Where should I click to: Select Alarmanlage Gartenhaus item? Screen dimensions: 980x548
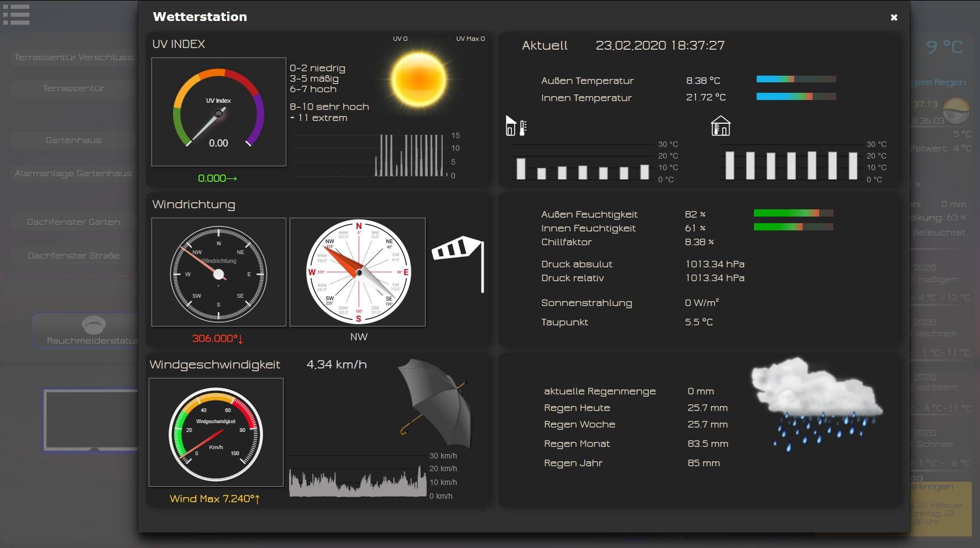tap(73, 173)
